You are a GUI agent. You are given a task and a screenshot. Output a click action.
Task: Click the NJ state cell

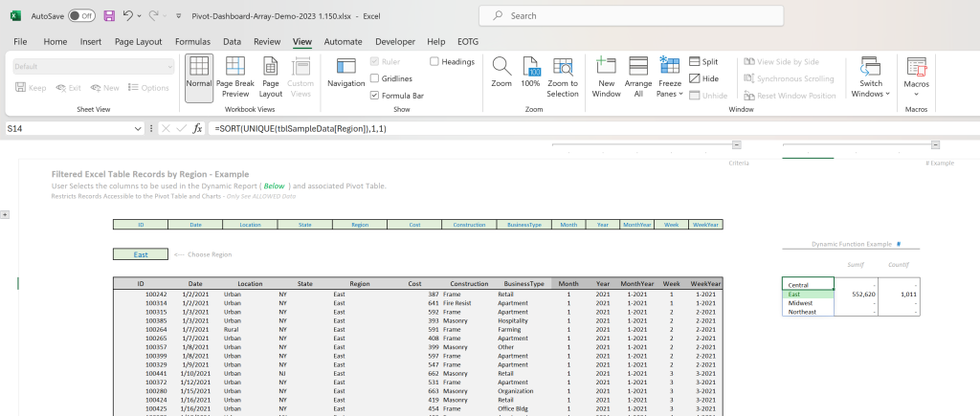(x=305, y=374)
